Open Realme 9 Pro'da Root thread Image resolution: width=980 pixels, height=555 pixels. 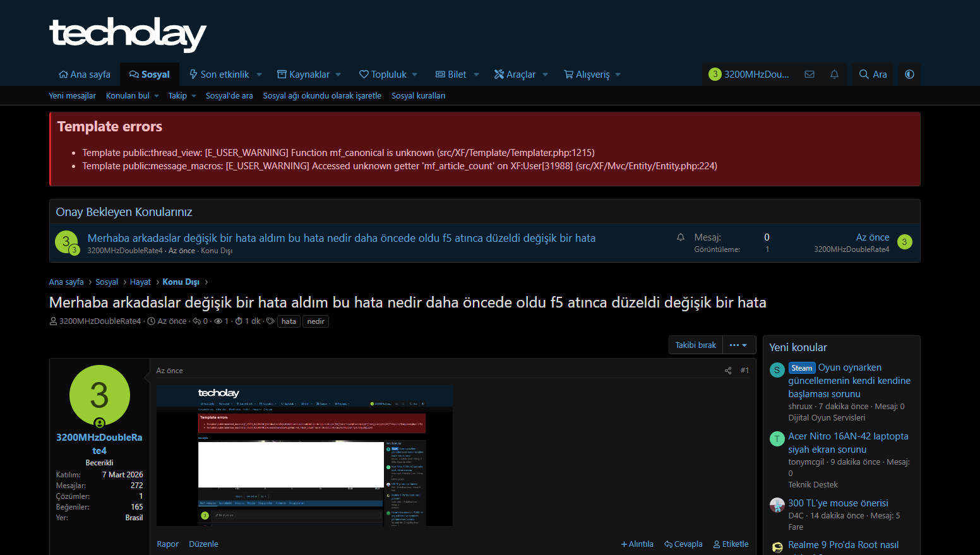tap(843, 545)
